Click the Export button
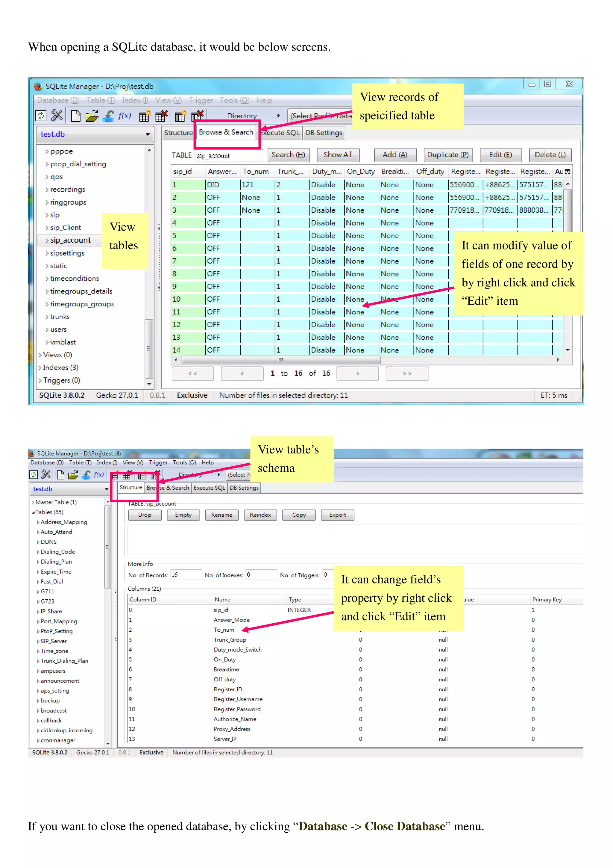Image resolution: width=613 pixels, height=868 pixels. click(x=337, y=515)
